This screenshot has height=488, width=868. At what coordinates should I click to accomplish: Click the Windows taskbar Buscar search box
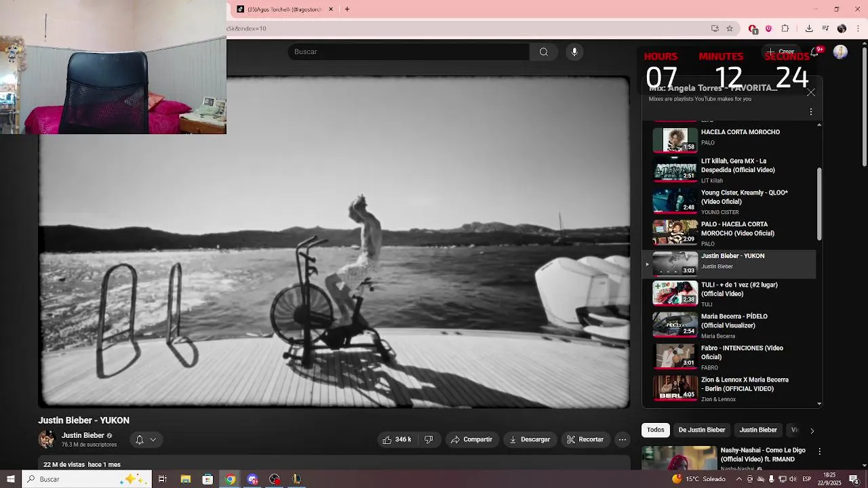[x=86, y=479]
